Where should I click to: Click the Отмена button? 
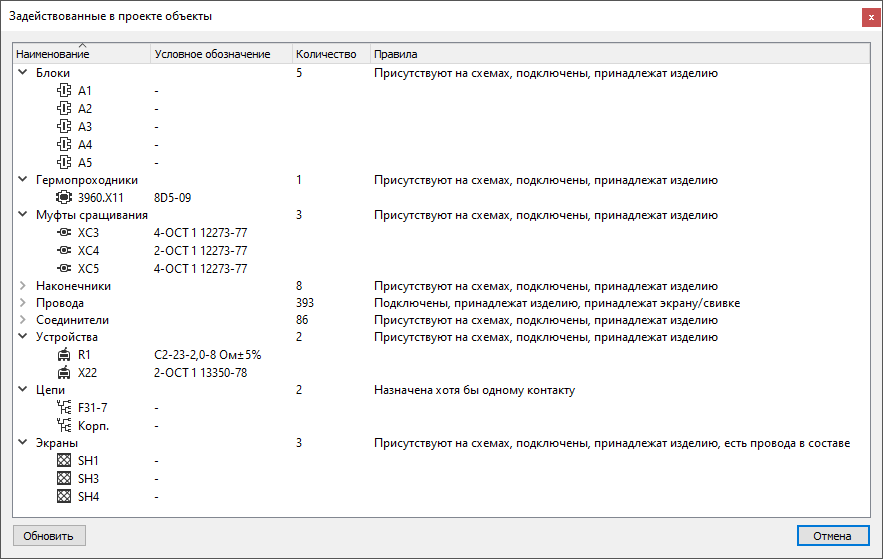pos(832,536)
